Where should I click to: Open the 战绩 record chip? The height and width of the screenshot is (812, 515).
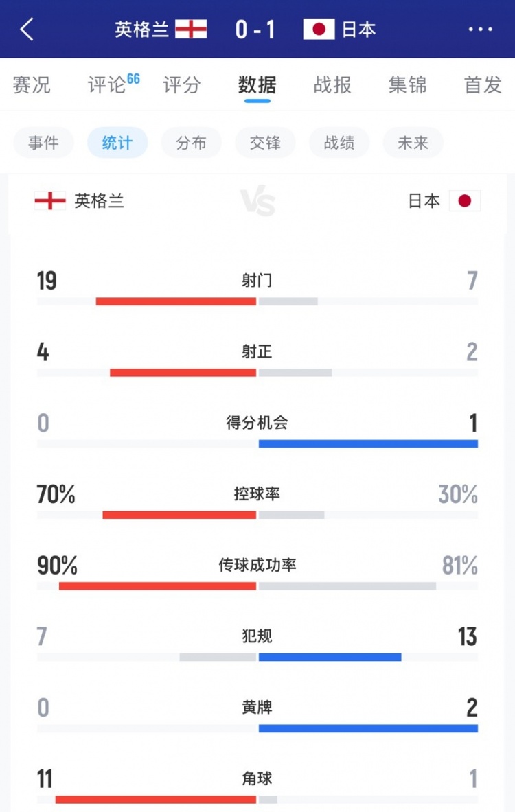pyautogui.click(x=339, y=143)
